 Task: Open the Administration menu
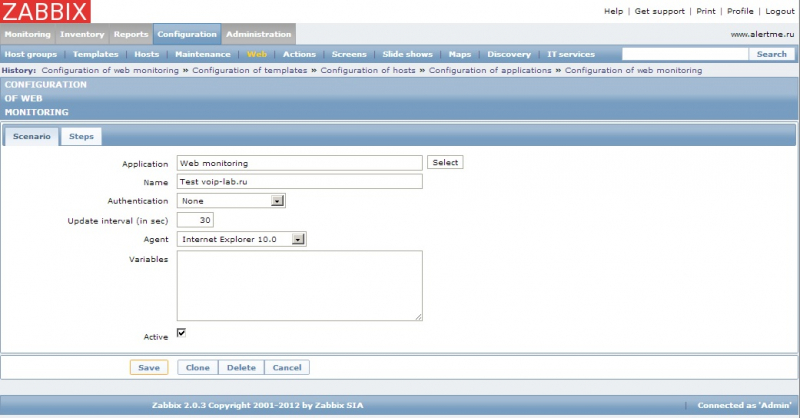click(258, 34)
